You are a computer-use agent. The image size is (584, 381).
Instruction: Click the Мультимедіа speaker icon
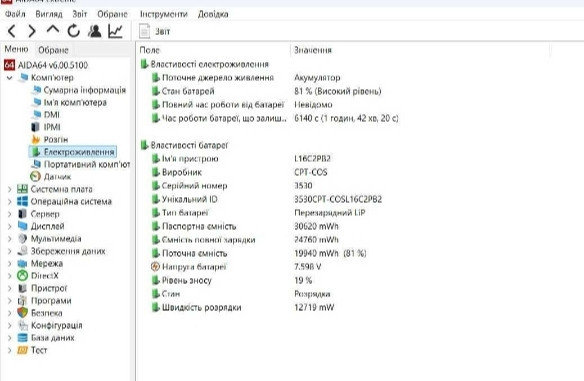pos(22,238)
